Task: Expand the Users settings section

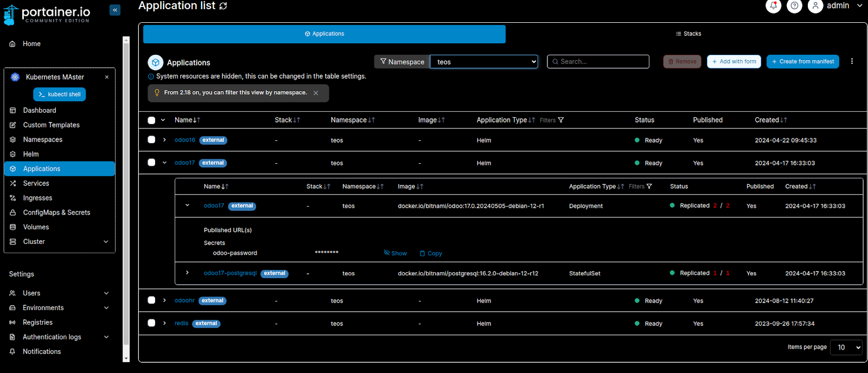Action: tap(106, 293)
